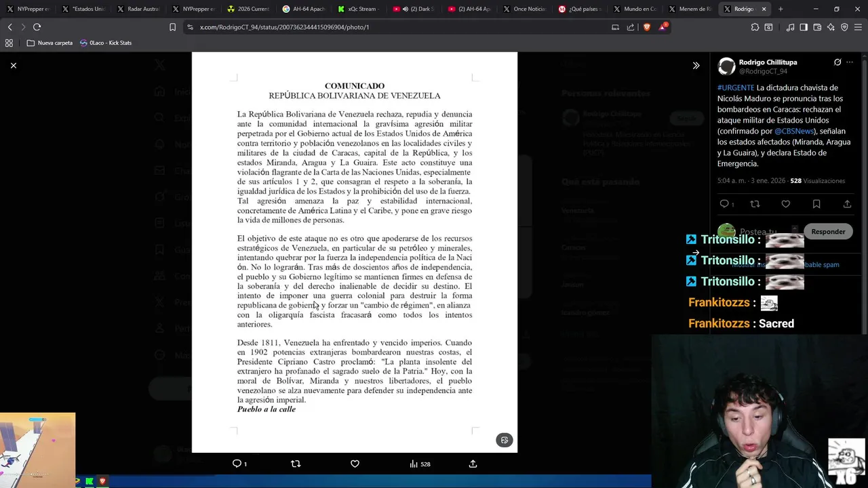Go forward in the browser
Screen dimensions: 868x488
point(23,27)
